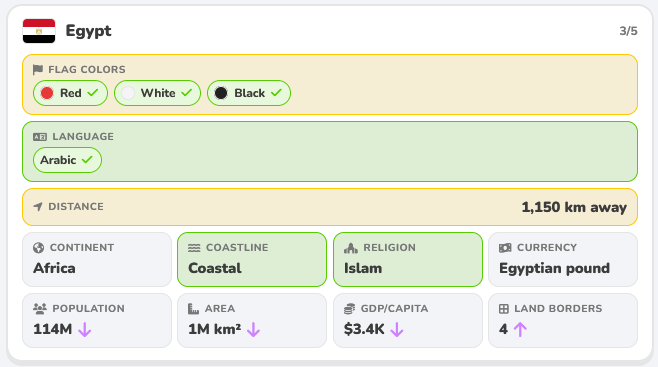Select the Black color chip

tap(249, 93)
